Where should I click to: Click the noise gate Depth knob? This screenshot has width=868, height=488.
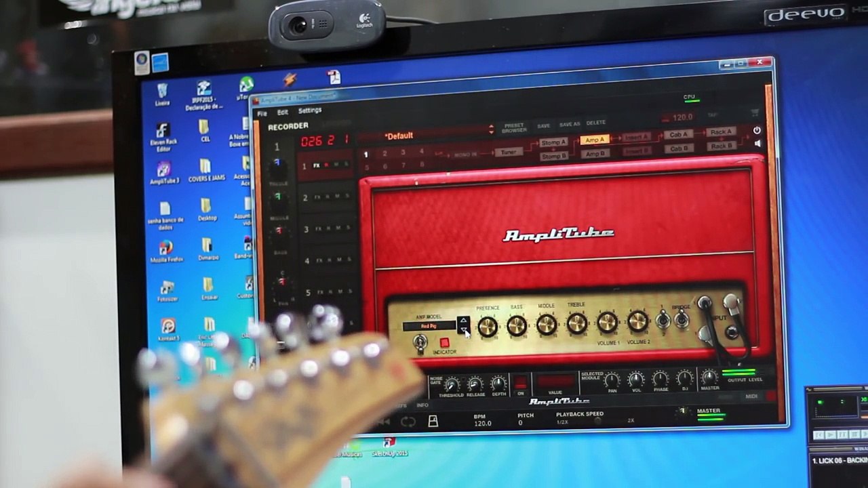(x=498, y=384)
